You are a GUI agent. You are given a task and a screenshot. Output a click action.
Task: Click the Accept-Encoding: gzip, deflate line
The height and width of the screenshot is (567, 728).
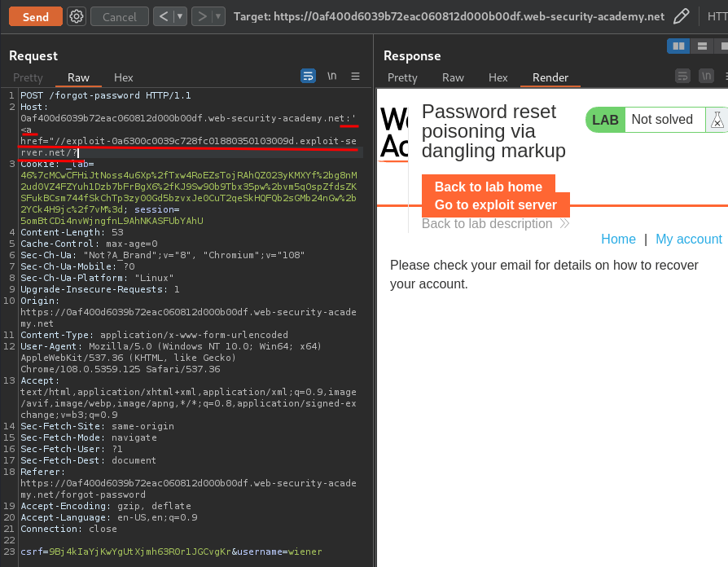pyautogui.click(x=106, y=506)
